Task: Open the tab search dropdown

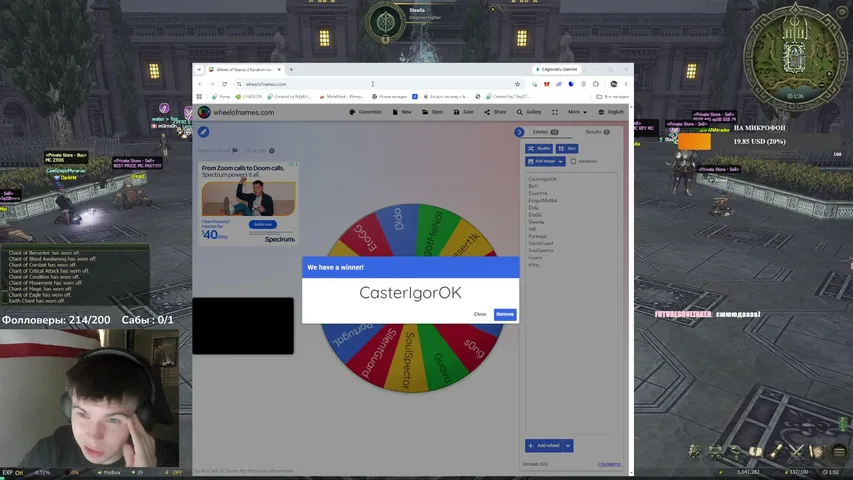Action: click(199, 70)
